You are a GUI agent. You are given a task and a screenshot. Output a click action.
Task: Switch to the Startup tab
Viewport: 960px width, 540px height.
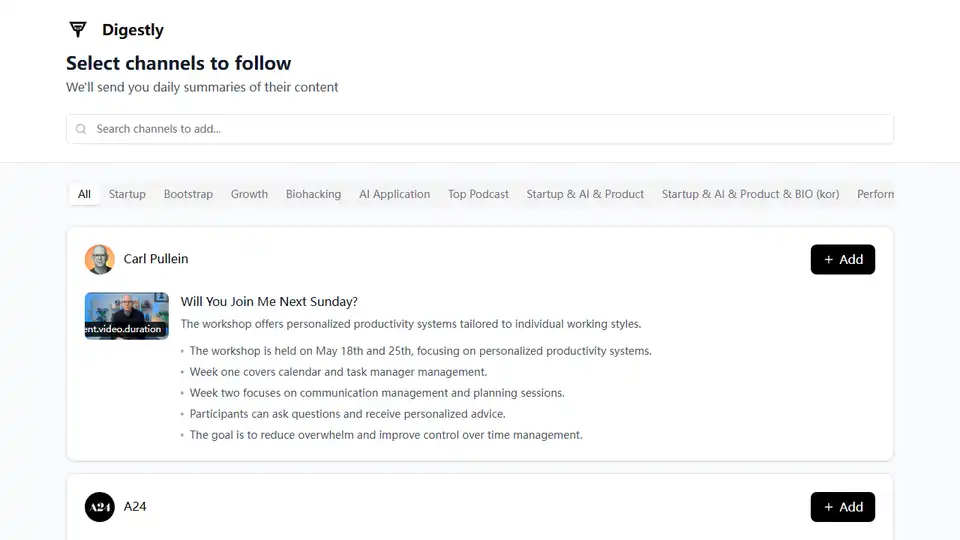[x=127, y=194]
